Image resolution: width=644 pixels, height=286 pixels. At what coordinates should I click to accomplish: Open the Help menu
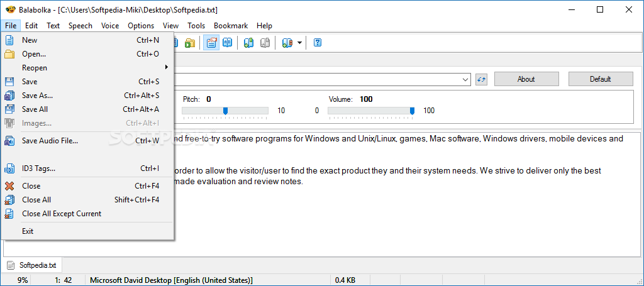coord(265,25)
